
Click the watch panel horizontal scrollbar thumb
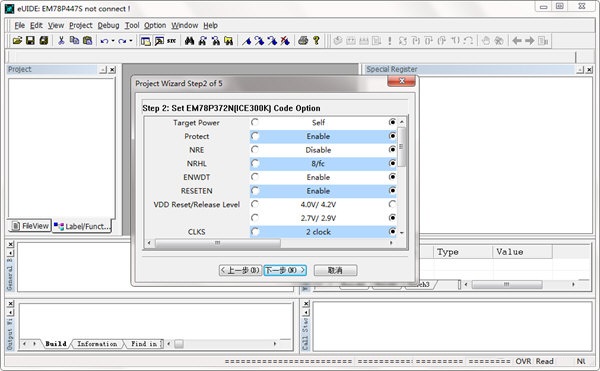pyautogui.click(x=507, y=284)
